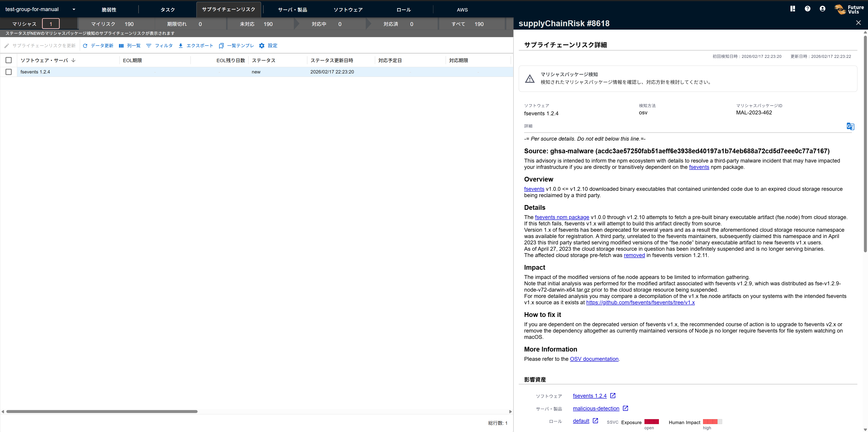Image resolution: width=868 pixels, height=432 pixels.
Task: Open the OSV documentation link
Action: pos(594,359)
